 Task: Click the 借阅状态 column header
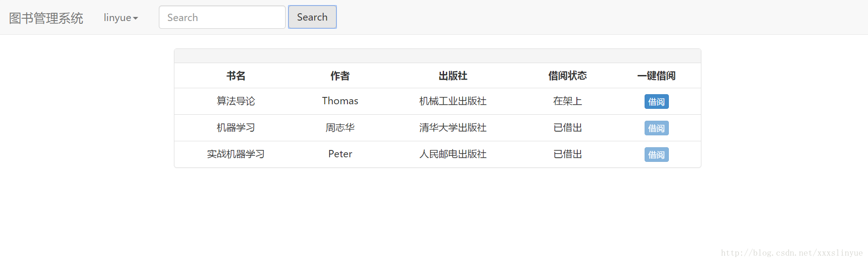pyautogui.click(x=568, y=76)
